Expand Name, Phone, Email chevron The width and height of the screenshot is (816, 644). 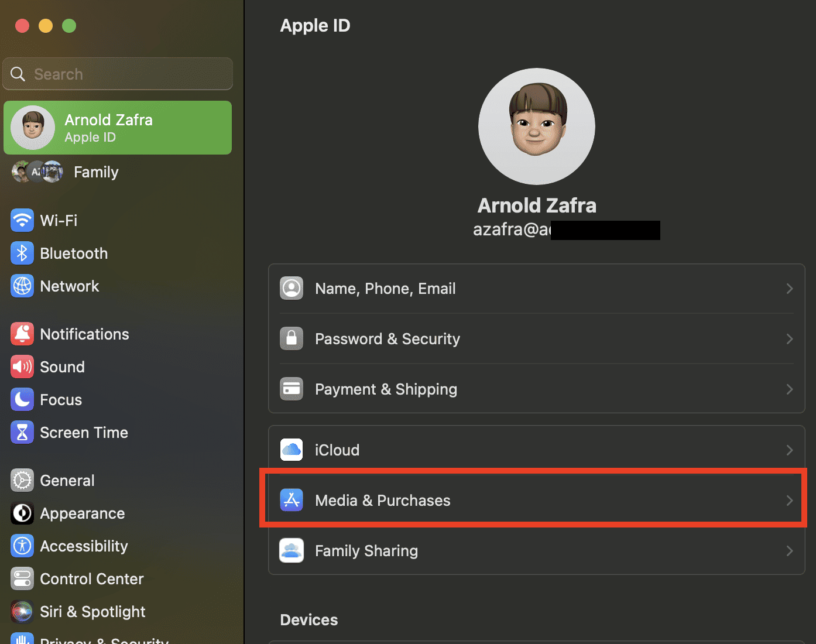(789, 289)
